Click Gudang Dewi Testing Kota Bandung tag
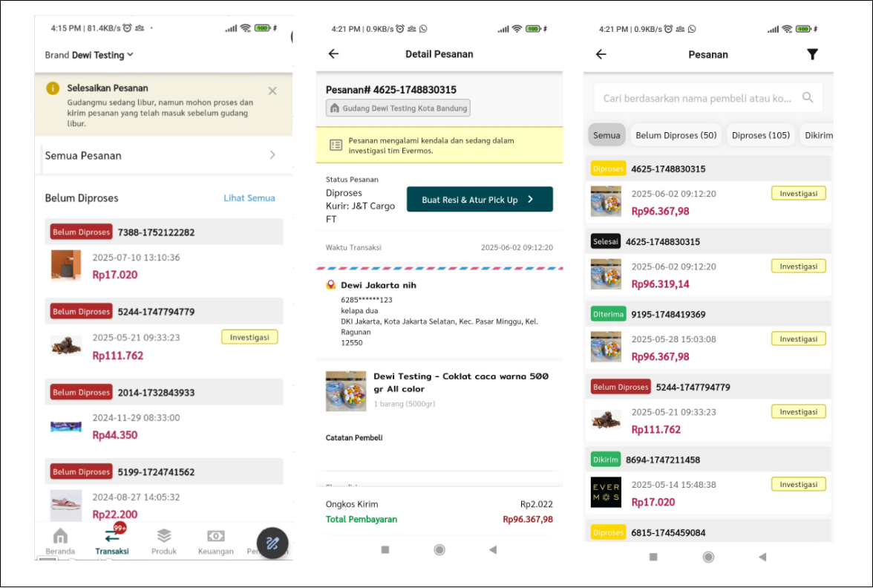The width and height of the screenshot is (873, 588). click(398, 108)
